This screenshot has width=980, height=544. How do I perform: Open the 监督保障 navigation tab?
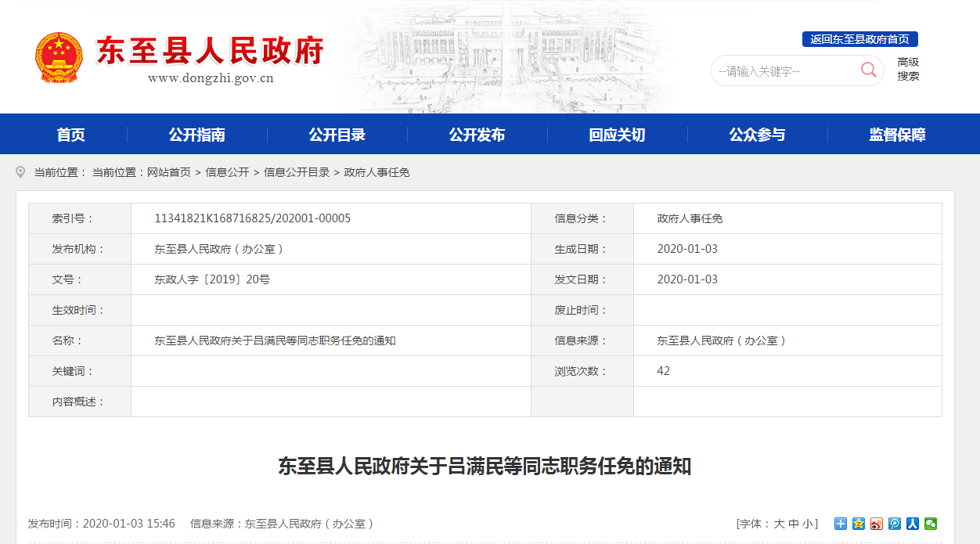click(x=898, y=135)
